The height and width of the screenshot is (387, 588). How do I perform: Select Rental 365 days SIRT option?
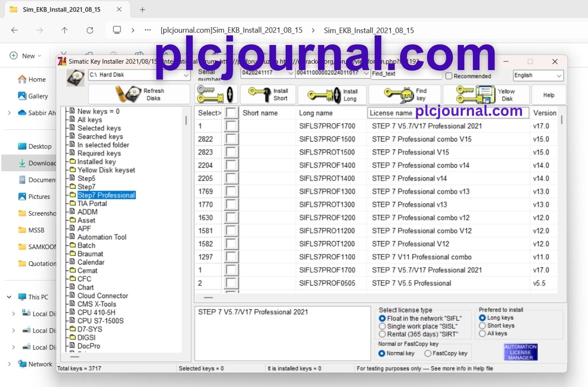point(382,334)
